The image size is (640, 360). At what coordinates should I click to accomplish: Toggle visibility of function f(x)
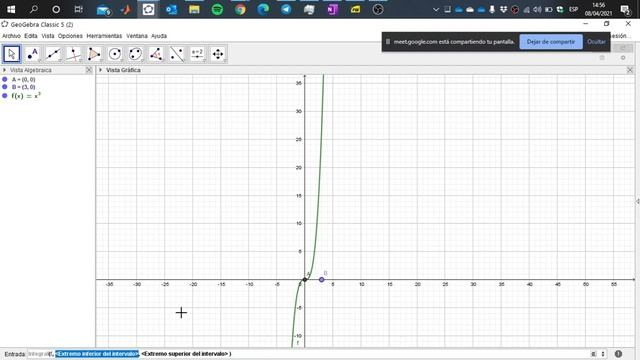tap(5, 96)
